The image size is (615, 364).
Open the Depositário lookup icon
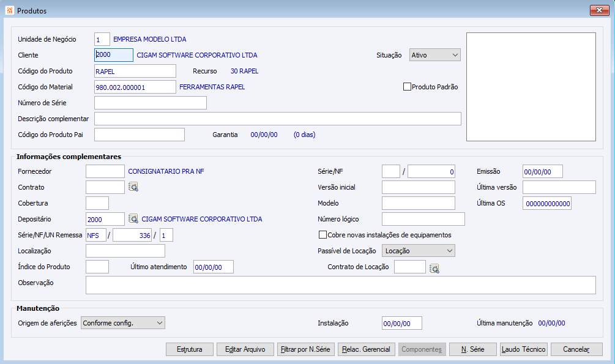point(133,219)
